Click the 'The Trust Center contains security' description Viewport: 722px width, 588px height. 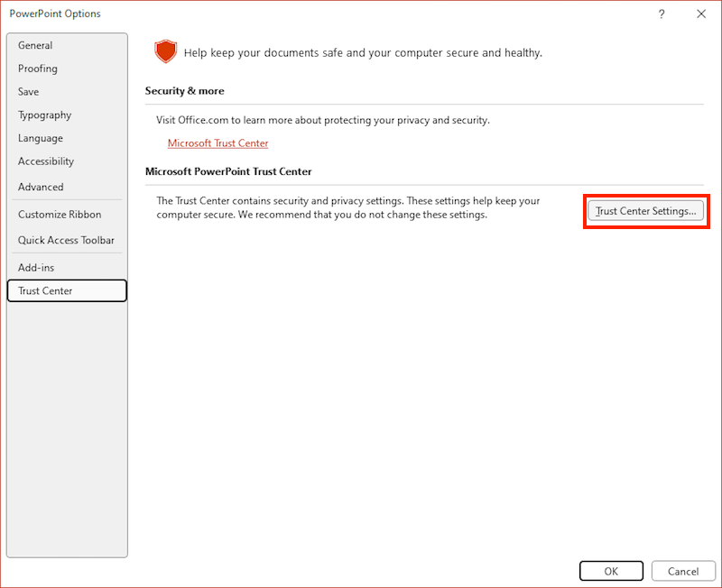click(x=348, y=207)
